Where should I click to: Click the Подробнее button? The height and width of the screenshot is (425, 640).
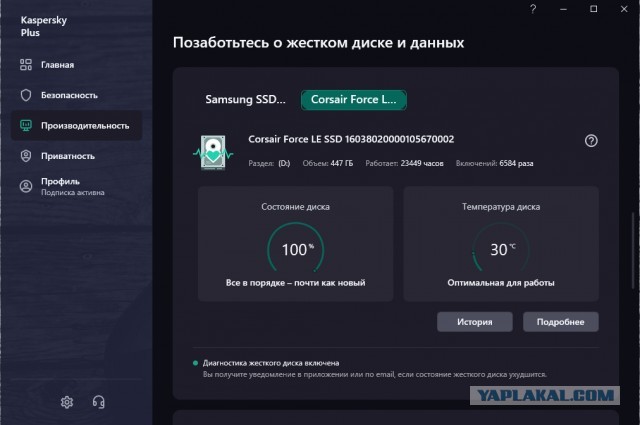click(560, 322)
